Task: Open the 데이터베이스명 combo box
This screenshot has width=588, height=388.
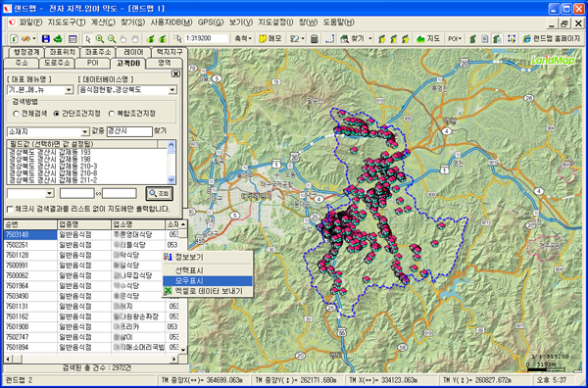Action: point(127,90)
